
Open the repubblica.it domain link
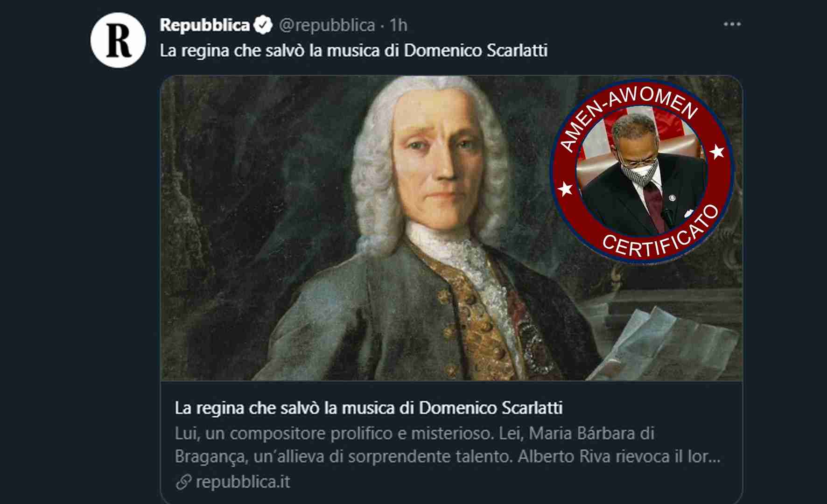tap(243, 482)
